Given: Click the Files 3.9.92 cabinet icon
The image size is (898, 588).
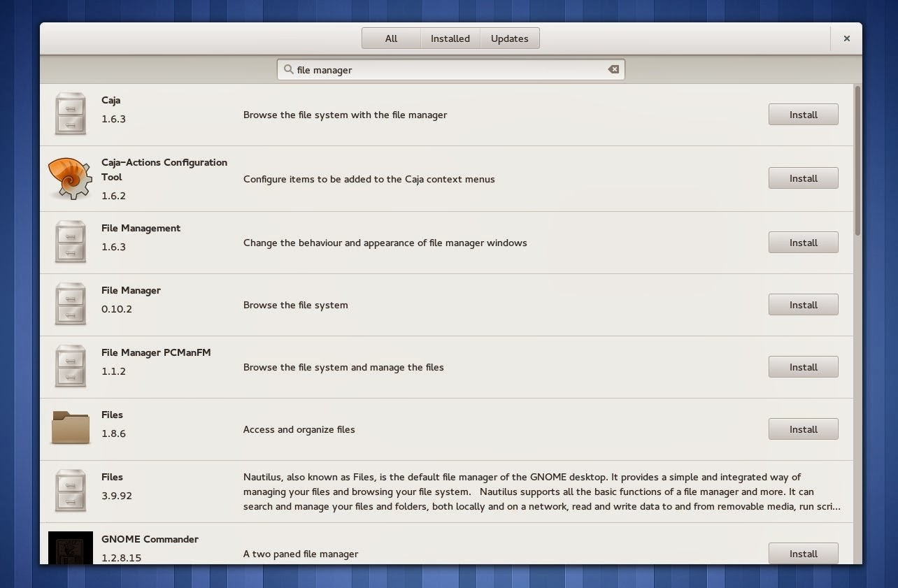Looking at the screenshot, I should 71,490.
